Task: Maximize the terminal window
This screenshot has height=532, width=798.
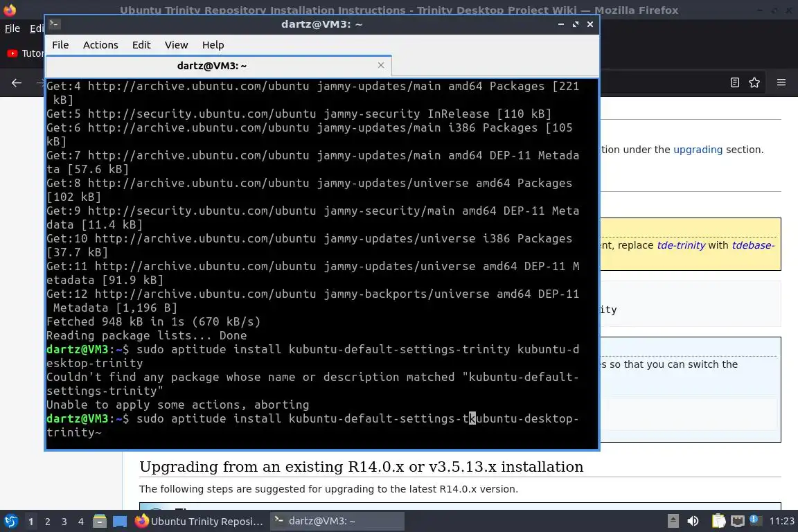Action: tap(576, 24)
